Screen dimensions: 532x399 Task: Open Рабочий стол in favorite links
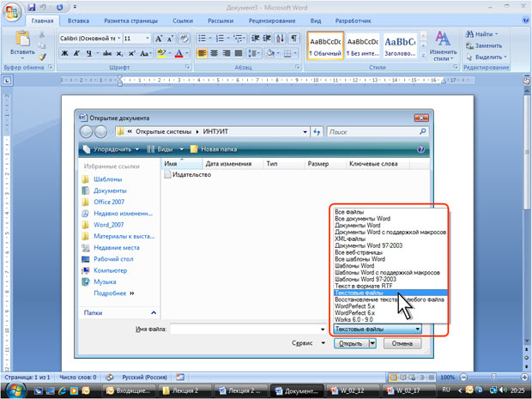tap(113, 259)
